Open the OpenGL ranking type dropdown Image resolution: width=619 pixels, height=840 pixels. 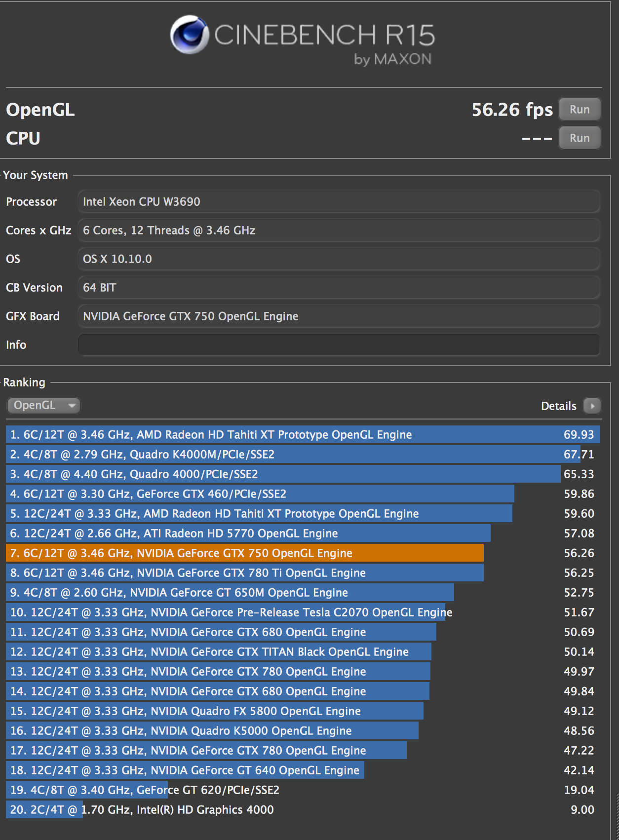click(43, 405)
